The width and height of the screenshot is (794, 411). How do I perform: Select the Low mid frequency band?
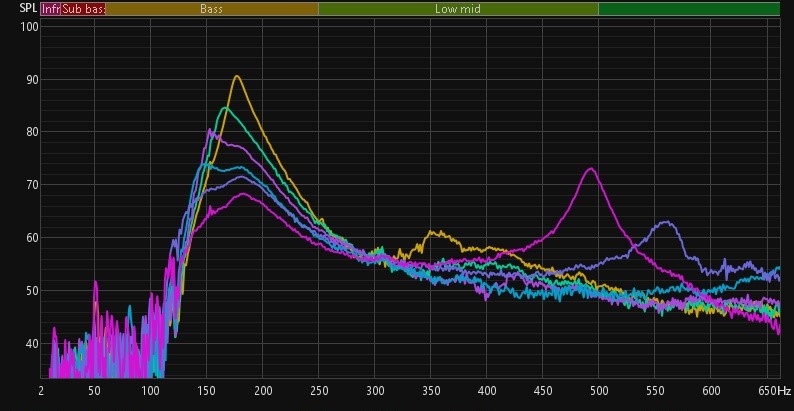(458, 9)
